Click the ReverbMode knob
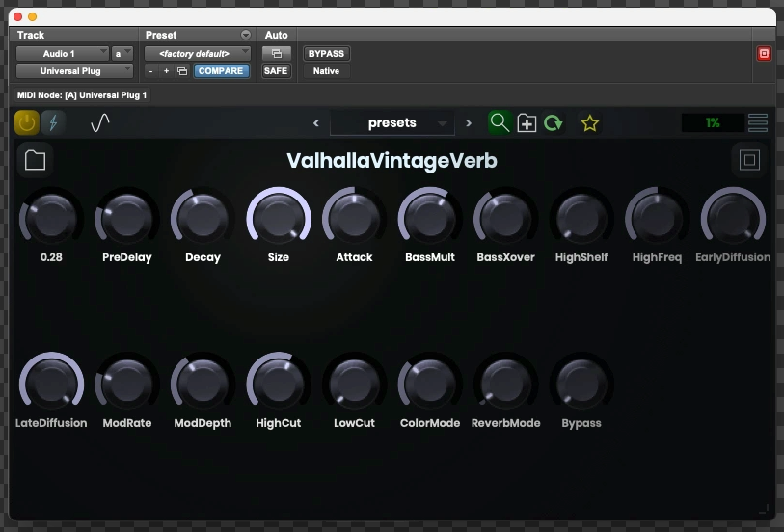 pos(505,385)
